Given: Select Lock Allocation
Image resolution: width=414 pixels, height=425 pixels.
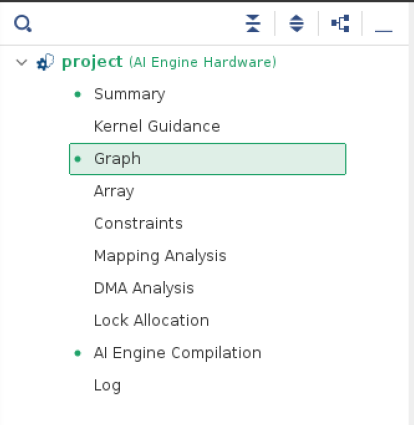Looking at the screenshot, I should pos(151,320).
